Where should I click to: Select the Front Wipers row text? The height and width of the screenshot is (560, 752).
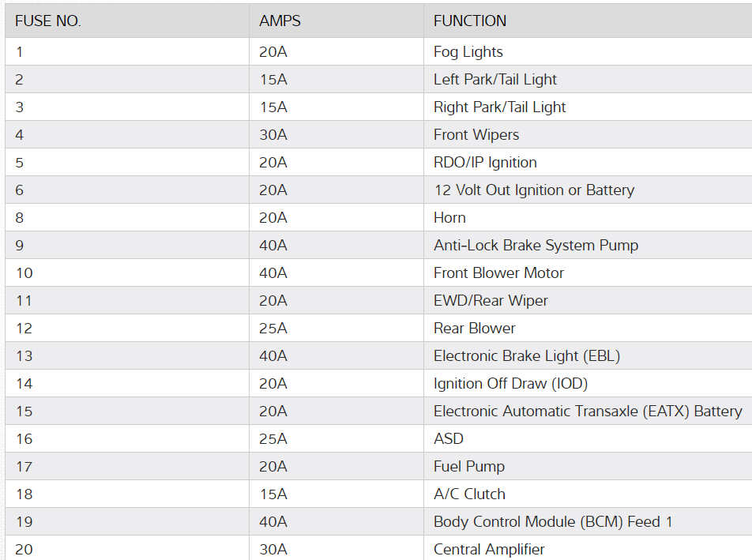(x=476, y=135)
